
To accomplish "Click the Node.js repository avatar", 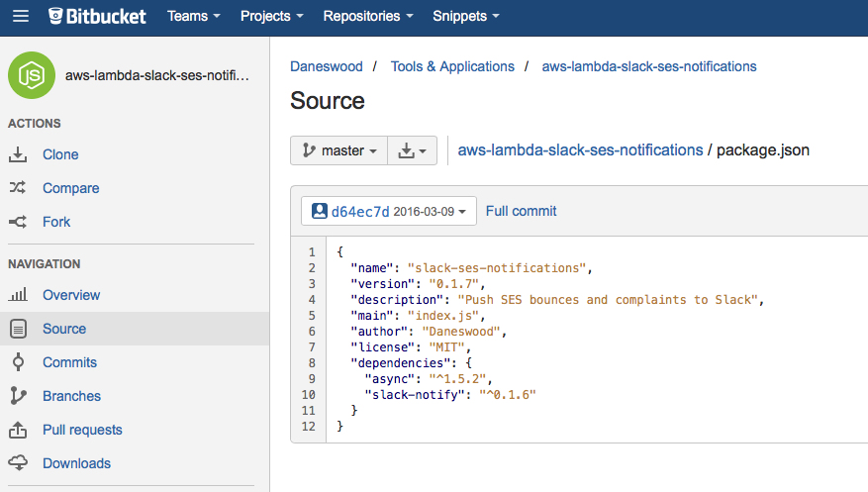I will (32, 75).
